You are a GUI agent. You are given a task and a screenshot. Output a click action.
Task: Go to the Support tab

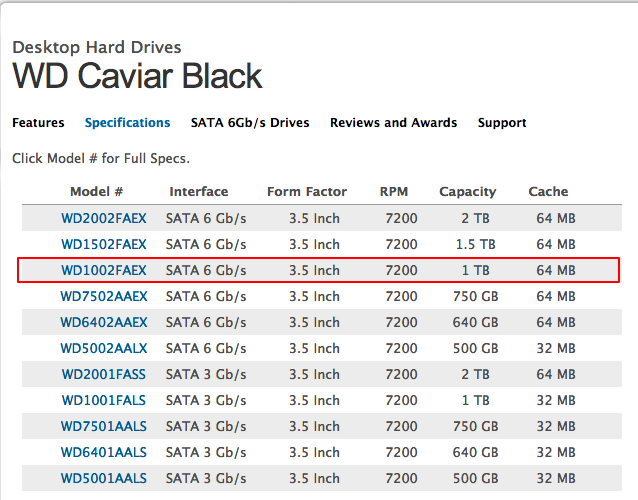click(x=502, y=123)
